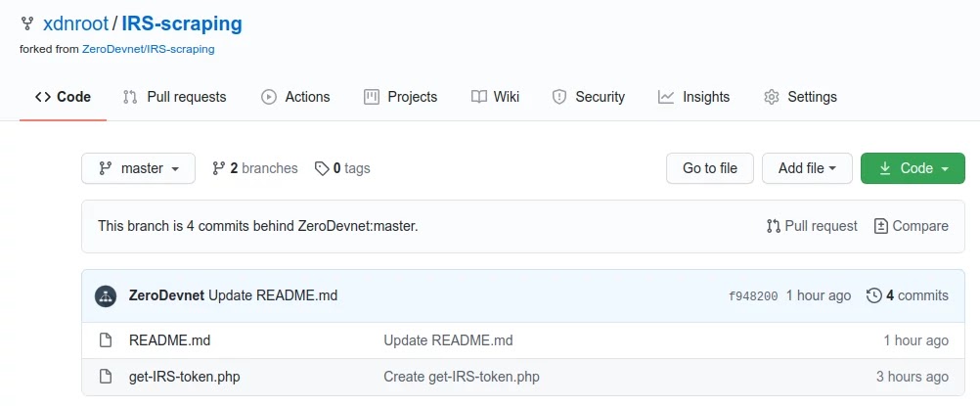Viewport: 980px width, 406px height.
Task: Open repository Settings tab
Action: pos(800,97)
